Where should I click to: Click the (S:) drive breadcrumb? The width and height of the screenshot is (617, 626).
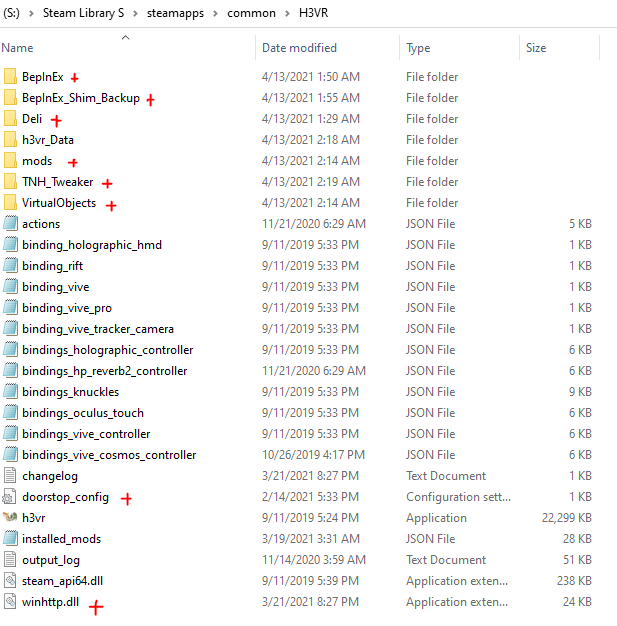click(x=11, y=13)
